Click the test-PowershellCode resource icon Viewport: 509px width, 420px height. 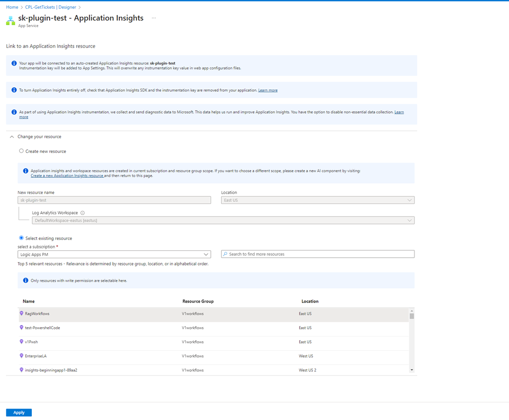click(x=21, y=328)
